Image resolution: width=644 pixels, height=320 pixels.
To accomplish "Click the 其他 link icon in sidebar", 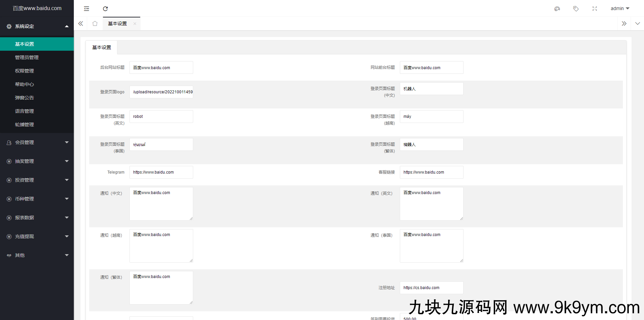I will 9,255.
